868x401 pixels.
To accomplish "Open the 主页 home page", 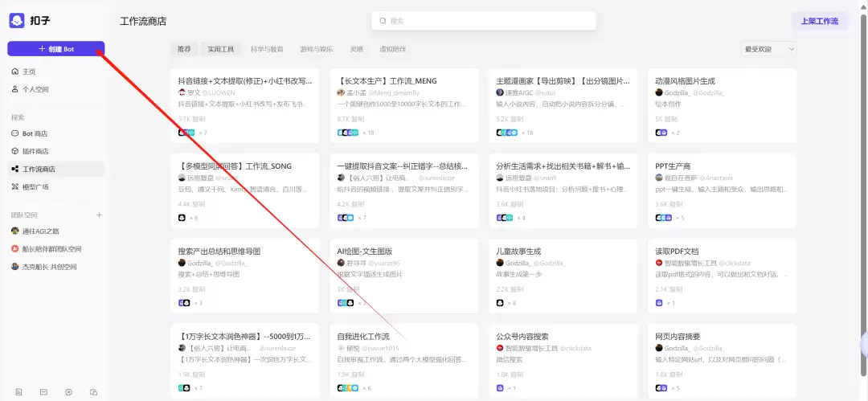I will click(56, 72).
